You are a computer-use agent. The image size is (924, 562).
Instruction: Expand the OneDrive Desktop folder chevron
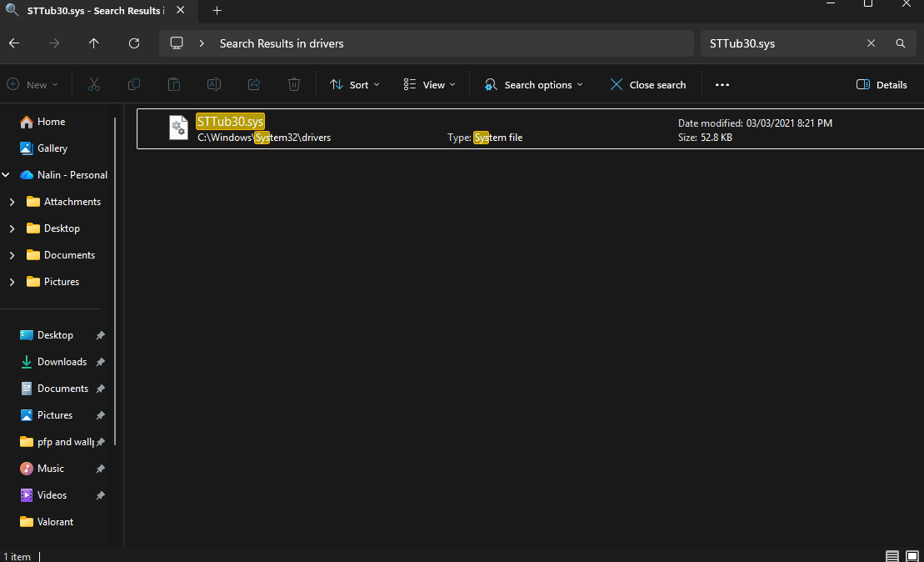coord(12,228)
